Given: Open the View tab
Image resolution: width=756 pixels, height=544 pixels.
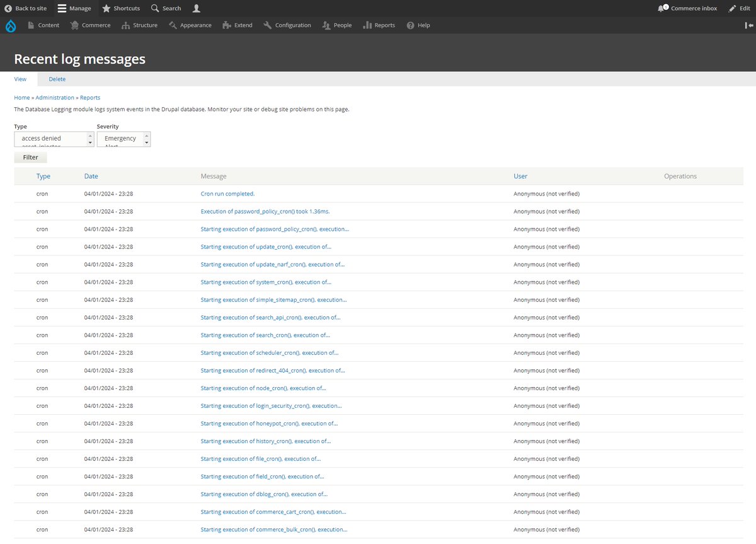Looking at the screenshot, I should 20,79.
